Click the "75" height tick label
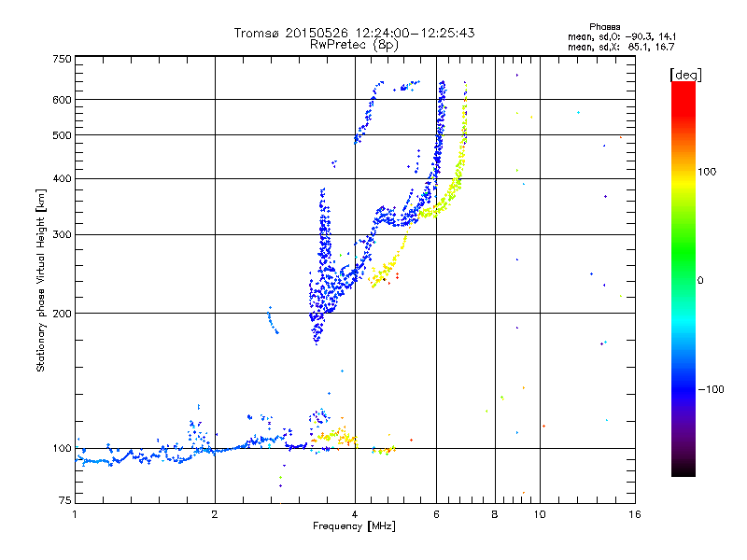The image size is (747, 560). pos(65,500)
